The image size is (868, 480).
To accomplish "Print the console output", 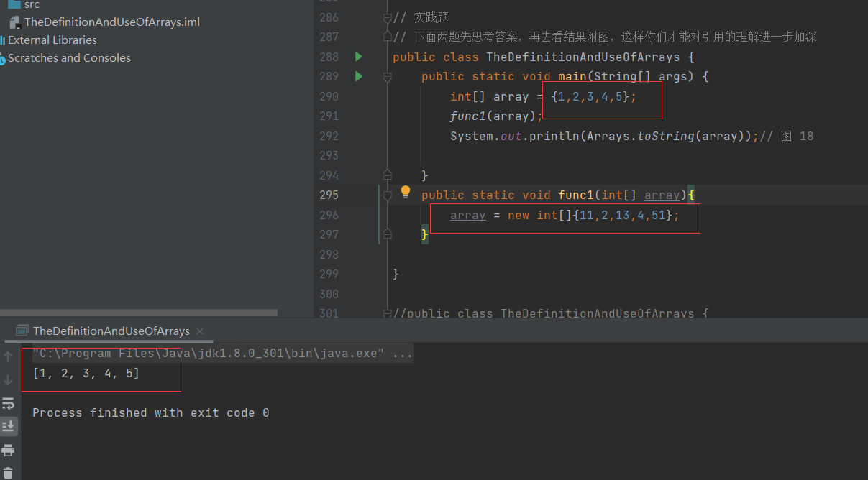I will click(x=8, y=451).
